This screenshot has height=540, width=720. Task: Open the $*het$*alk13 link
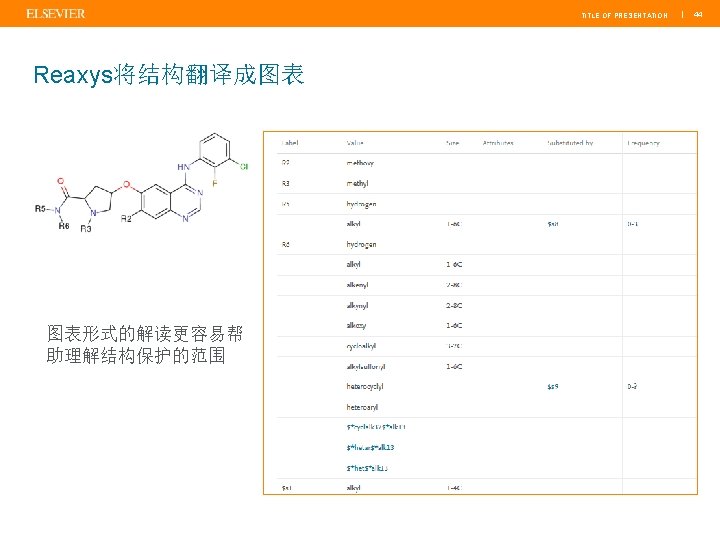pyautogui.click(x=367, y=468)
